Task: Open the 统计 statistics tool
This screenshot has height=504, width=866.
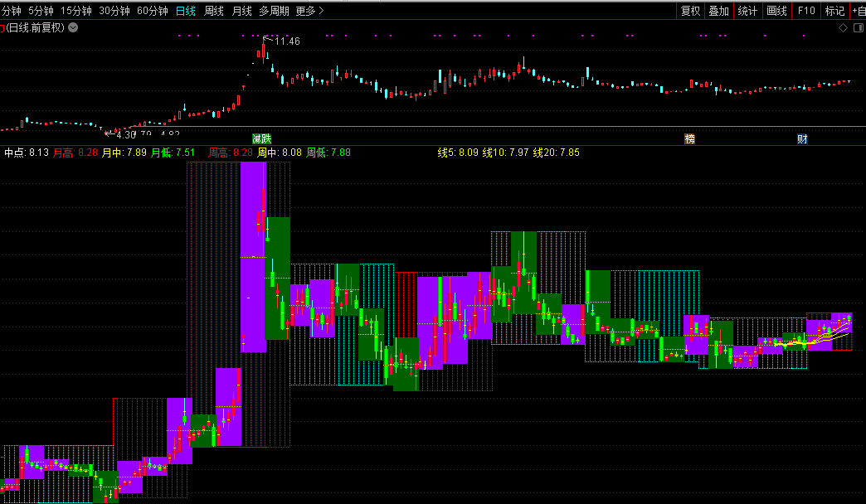Action: 747,11
